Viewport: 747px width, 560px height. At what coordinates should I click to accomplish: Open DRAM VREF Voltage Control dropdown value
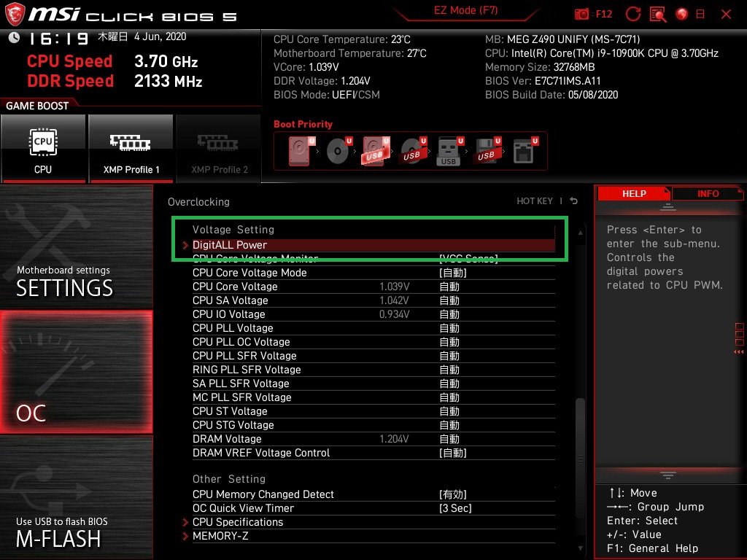(452, 453)
